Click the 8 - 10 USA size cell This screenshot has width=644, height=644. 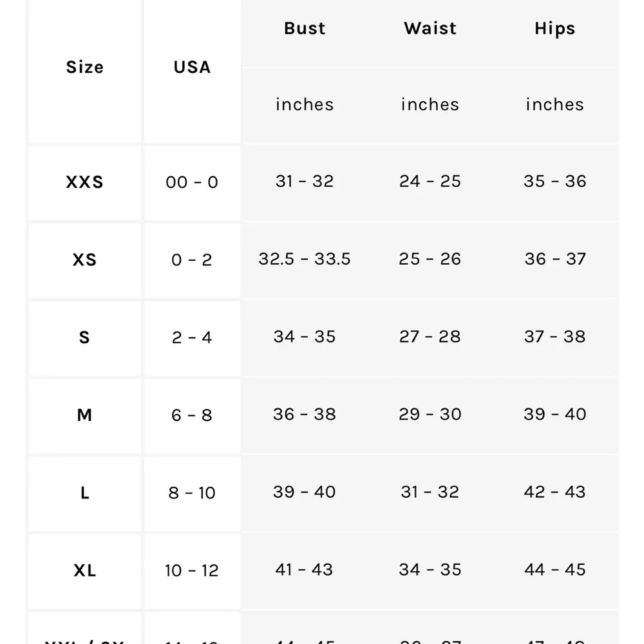(x=192, y=493)
